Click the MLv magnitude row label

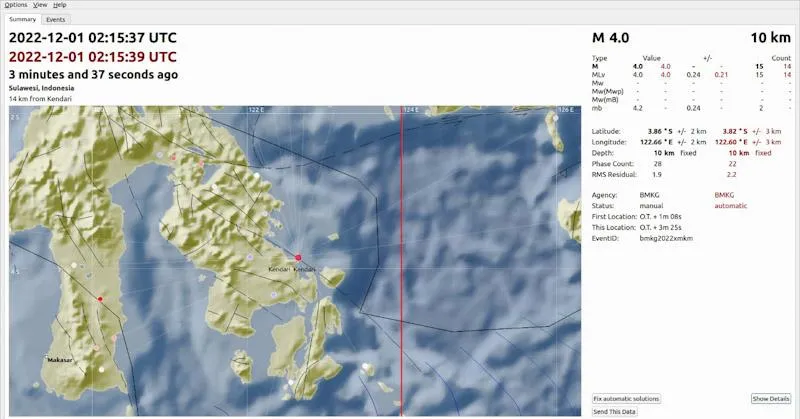(598, 75)
